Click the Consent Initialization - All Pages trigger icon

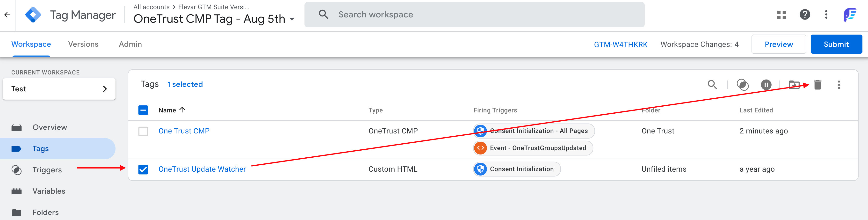tap(480, 131)
